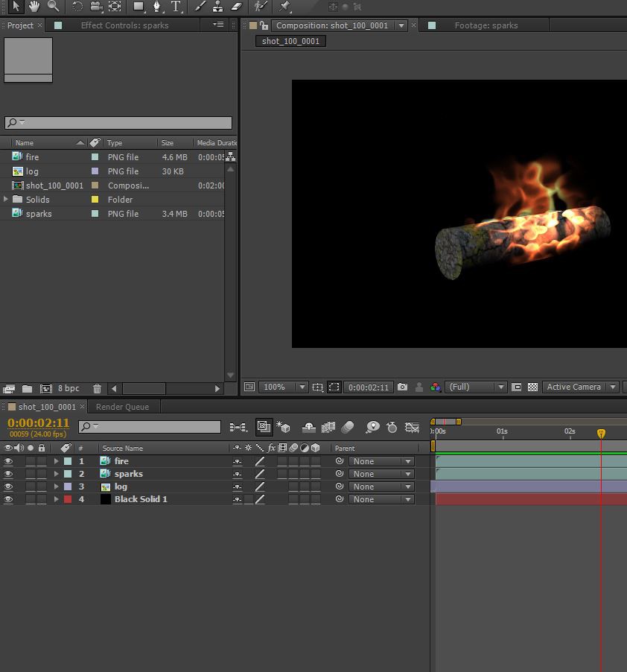Expand log layer properties
The image size is (627, 672).
click(56, 486)
